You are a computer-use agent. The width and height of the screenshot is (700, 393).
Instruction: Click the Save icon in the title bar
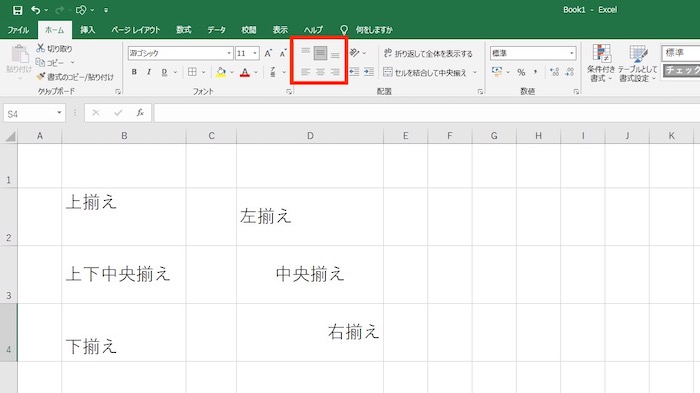(x=17, y=10)
